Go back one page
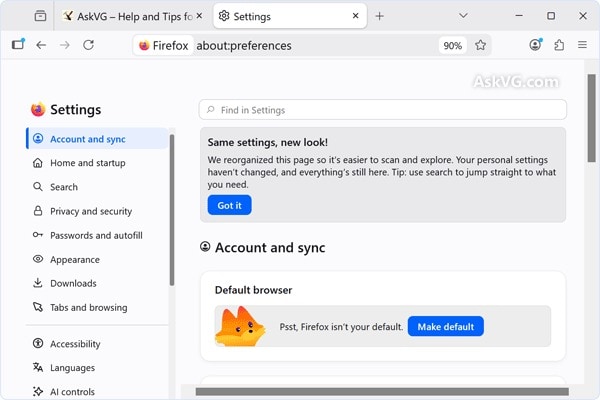600x400 pixels. 41,45
